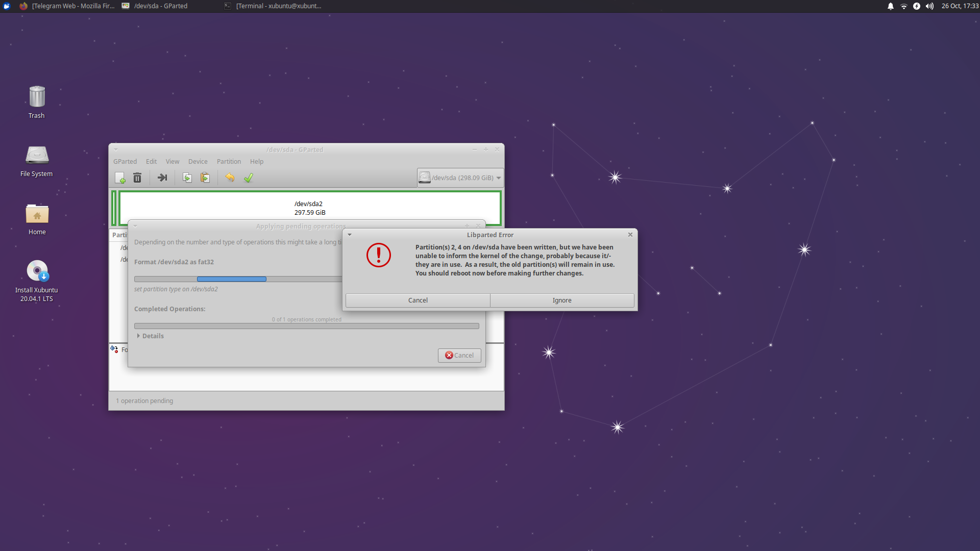Switch to Telegram Web Firefox taskbar window
This screenshot has width=980, height=551.
click(67, 6)
